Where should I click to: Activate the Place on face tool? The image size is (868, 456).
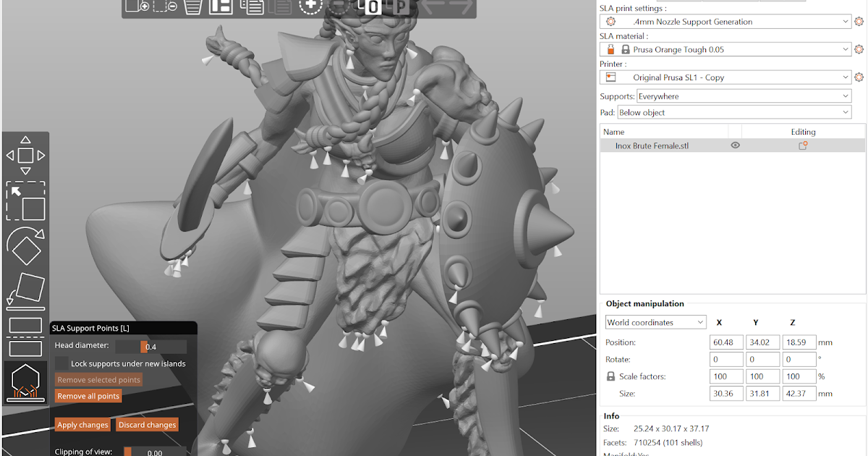[25, 290]
